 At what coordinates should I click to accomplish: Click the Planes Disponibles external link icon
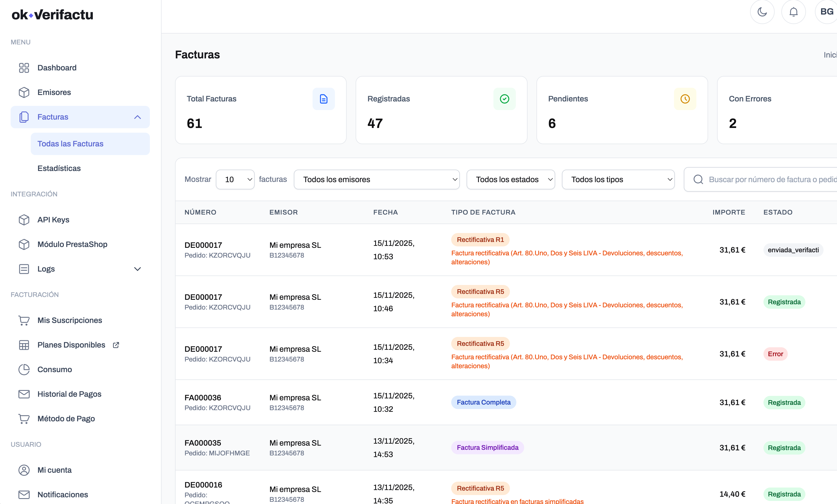pos(116,345)
